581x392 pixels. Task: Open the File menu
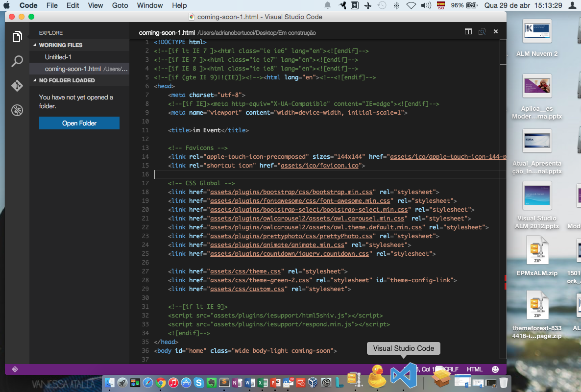click(x=52, y=5)
